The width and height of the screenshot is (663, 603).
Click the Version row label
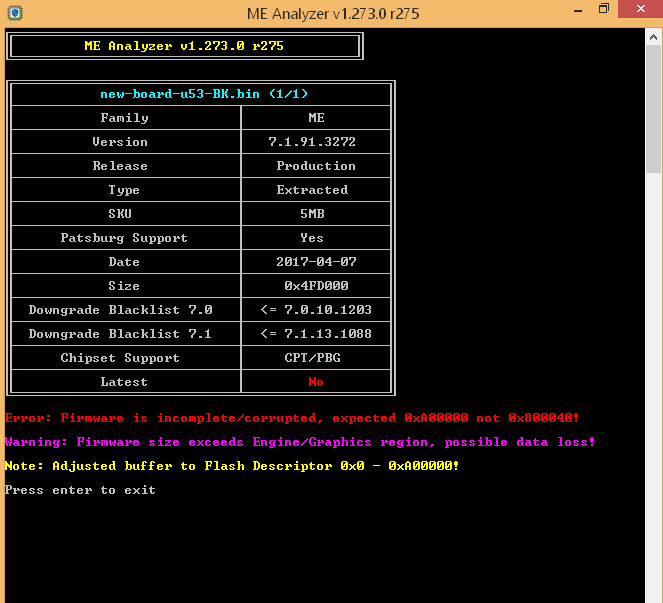(120, 142)
